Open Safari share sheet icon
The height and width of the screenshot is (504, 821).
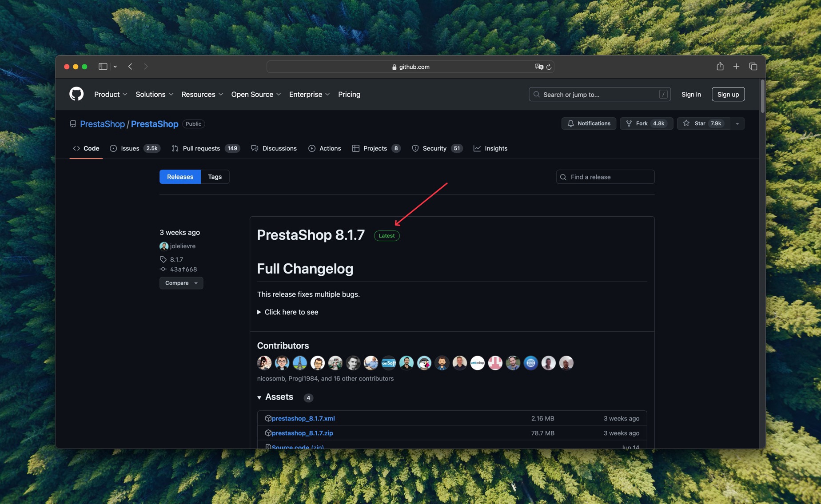tap(720, 66)
